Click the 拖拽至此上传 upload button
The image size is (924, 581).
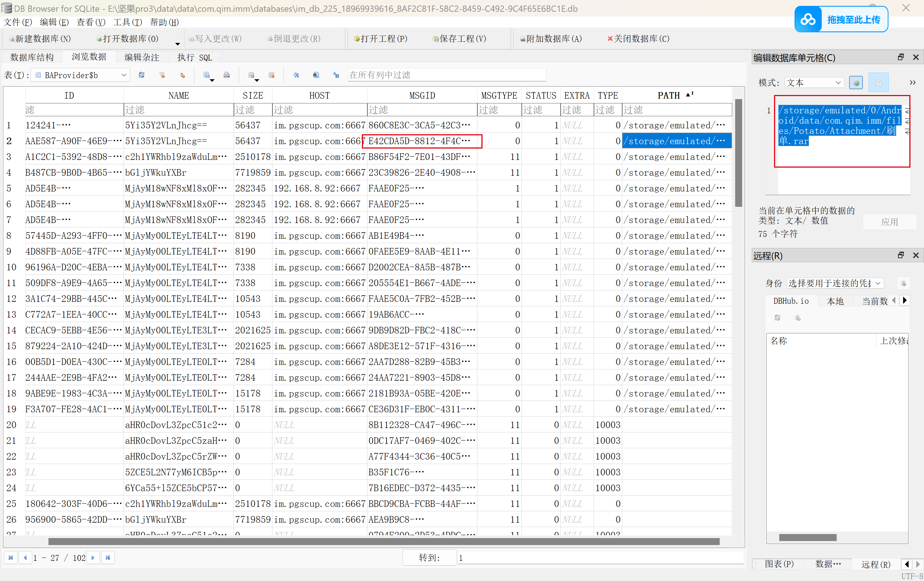(x=841, y=19)
